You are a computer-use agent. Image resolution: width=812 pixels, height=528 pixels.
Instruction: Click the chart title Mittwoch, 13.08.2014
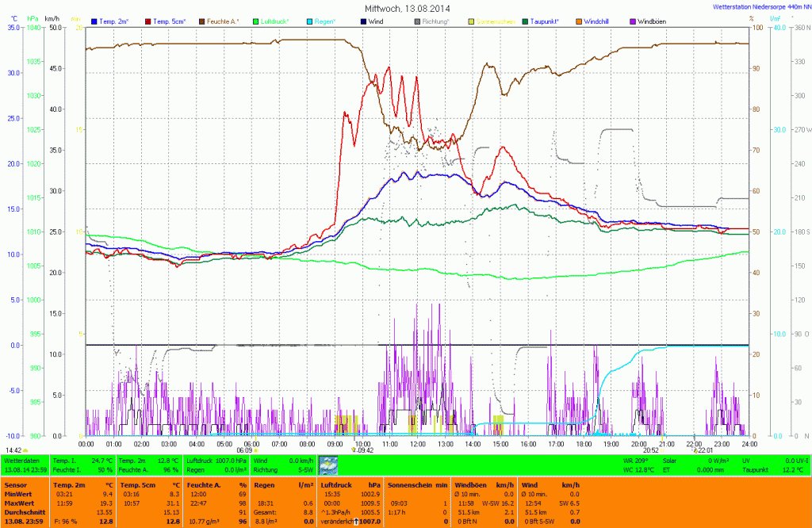click(405, 8)
